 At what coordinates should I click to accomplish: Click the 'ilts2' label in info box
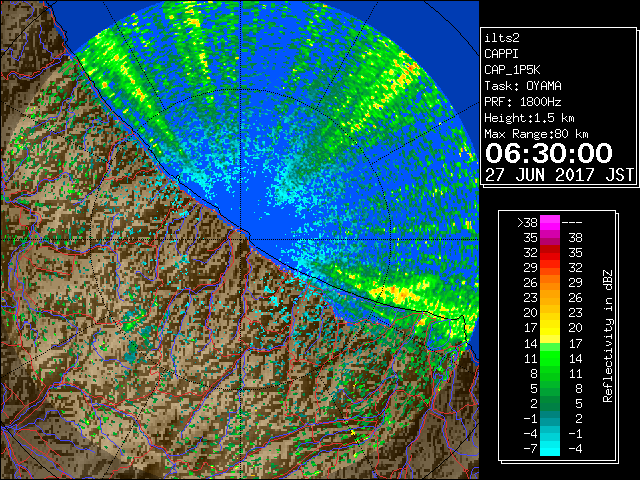coord(502,38)
